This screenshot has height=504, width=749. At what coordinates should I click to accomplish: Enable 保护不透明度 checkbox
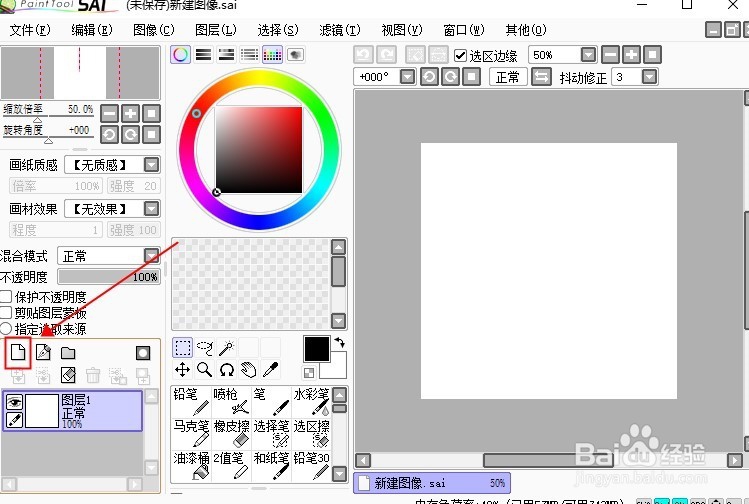pyautogui.click(x=6, y=296)
